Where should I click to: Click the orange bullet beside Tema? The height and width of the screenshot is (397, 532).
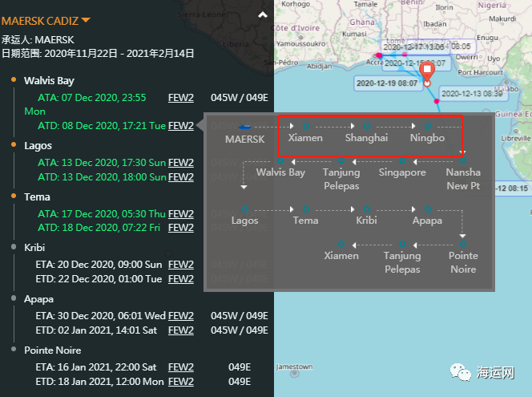tap(14, 196)
